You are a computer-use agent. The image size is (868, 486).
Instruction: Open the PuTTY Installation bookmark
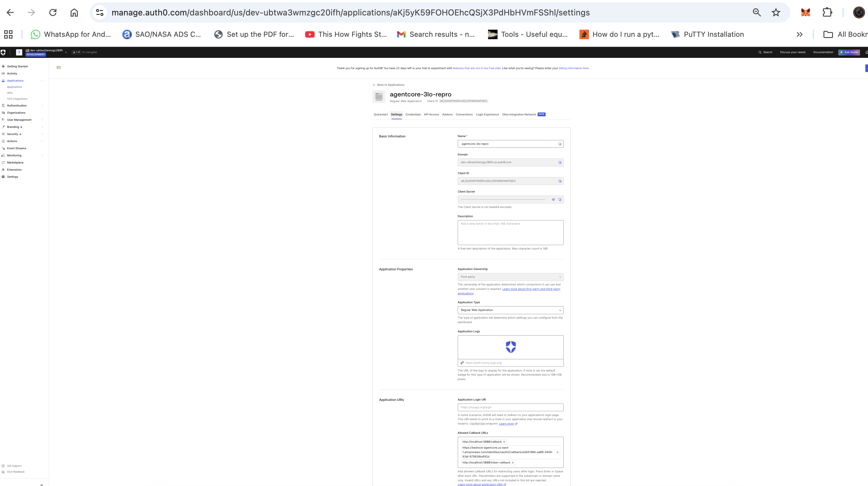click(707, 34)
